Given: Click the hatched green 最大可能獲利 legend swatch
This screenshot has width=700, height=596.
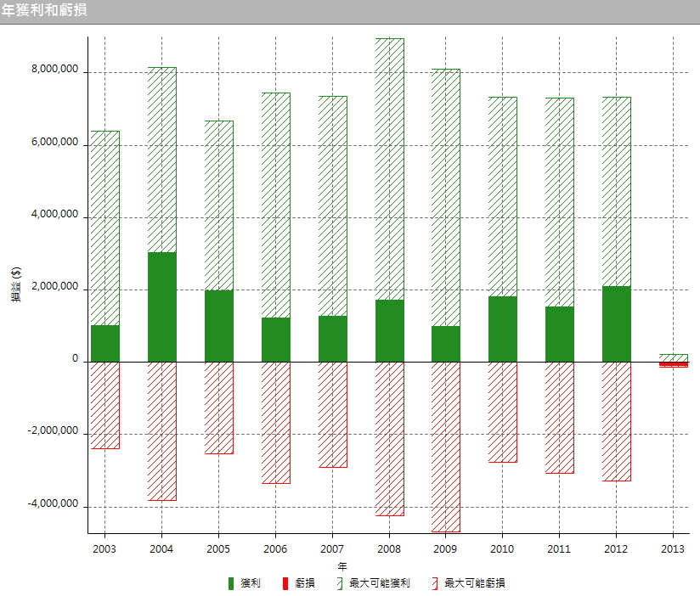Looking at the screenshot, I should pyautogui.click(x=340, y=583).
